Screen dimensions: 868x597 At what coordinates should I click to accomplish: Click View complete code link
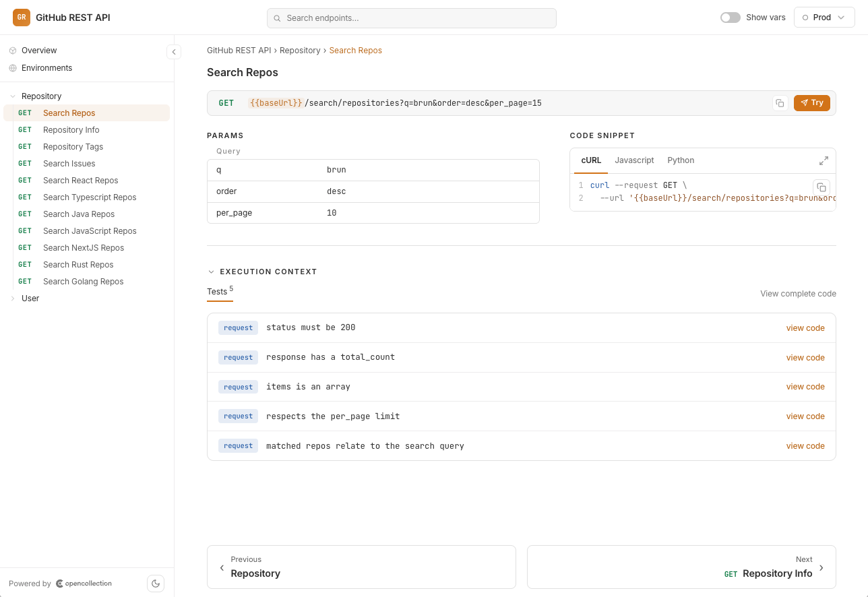click(798, 294)
